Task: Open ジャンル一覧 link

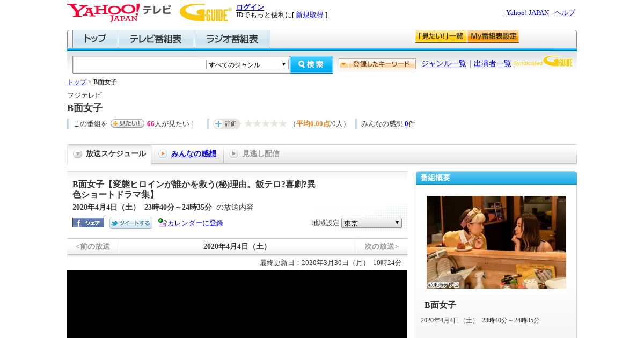Action: pos(443,63)
